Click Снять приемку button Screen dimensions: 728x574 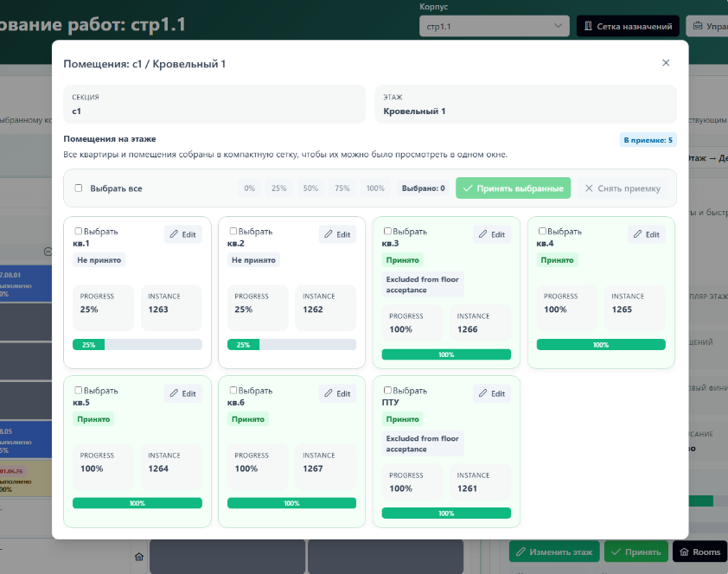point(623,188)
